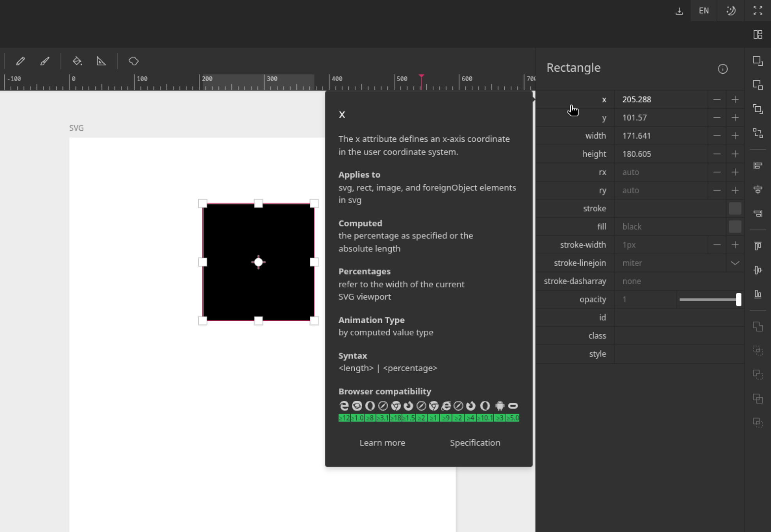Click the Learn more link
The height and width of the screenshot is (532, 771).
pos(382,443)
